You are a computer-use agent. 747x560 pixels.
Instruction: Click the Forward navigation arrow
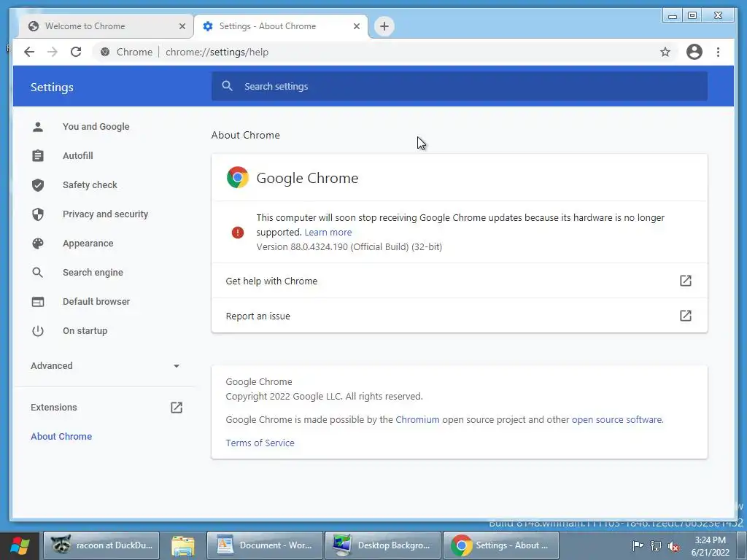click(53, 52)
